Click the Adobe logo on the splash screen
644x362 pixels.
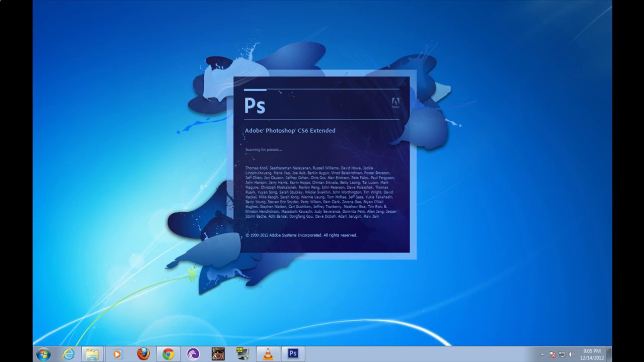point(395,104)
